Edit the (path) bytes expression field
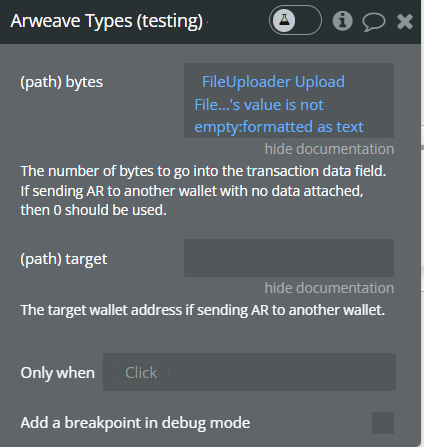 click(289, 100)
